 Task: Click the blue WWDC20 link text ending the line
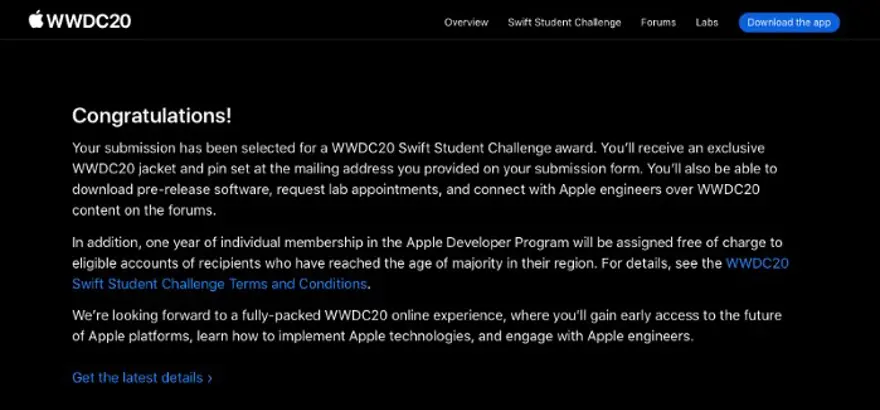pyautogui.click(x=757, y=263)
